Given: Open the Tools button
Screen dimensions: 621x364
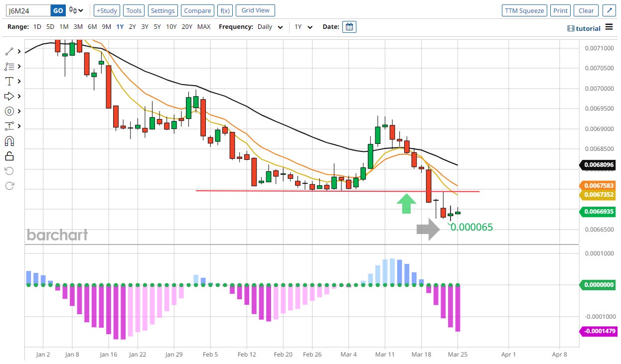Looking at the screenshot, I should (x=134, y=10).
